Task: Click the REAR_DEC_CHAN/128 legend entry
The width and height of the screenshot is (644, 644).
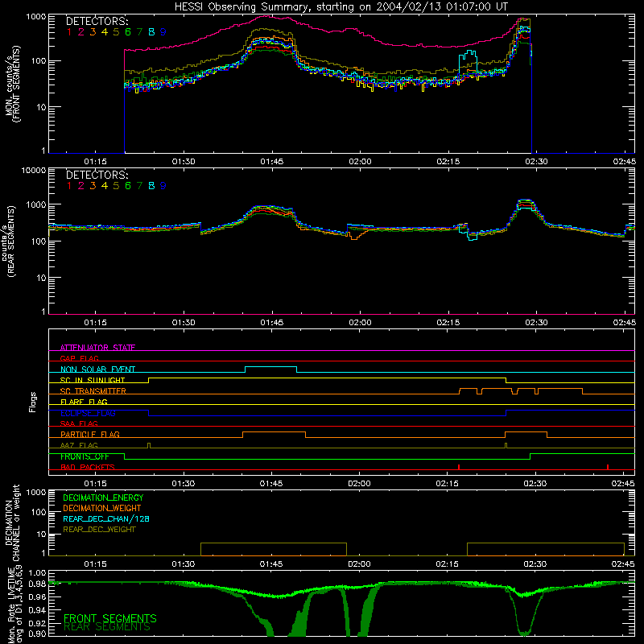Action: tap(106, 518)
